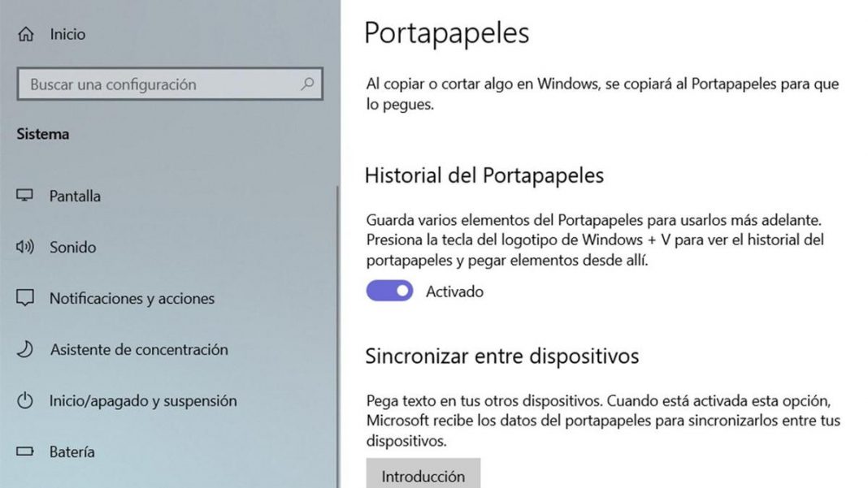Click the search magnifier icon

307,84
